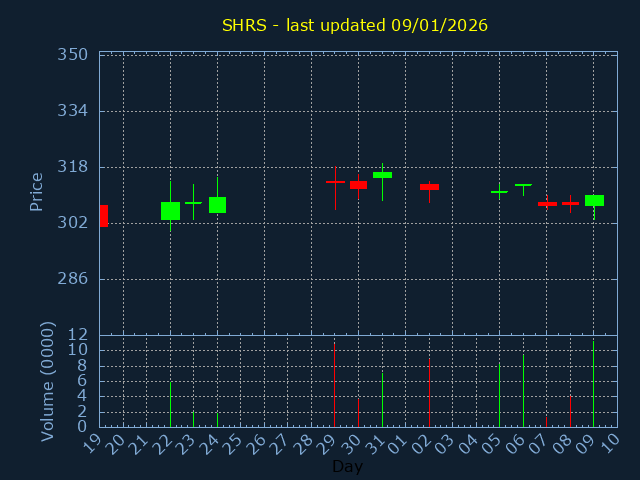The height and width of the screenshot is (480, 640).
Task: Click the green candlestick on day 09
Action: coord(594,201)
